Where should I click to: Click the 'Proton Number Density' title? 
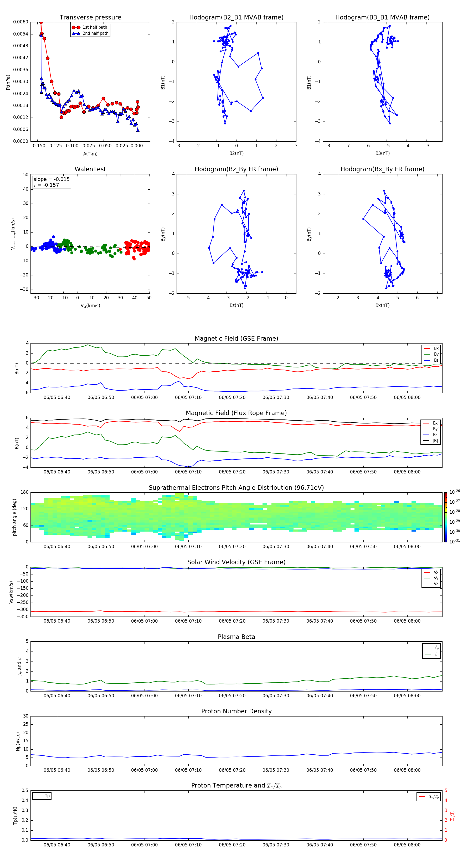pyautogui.click(x=236, y=711)
